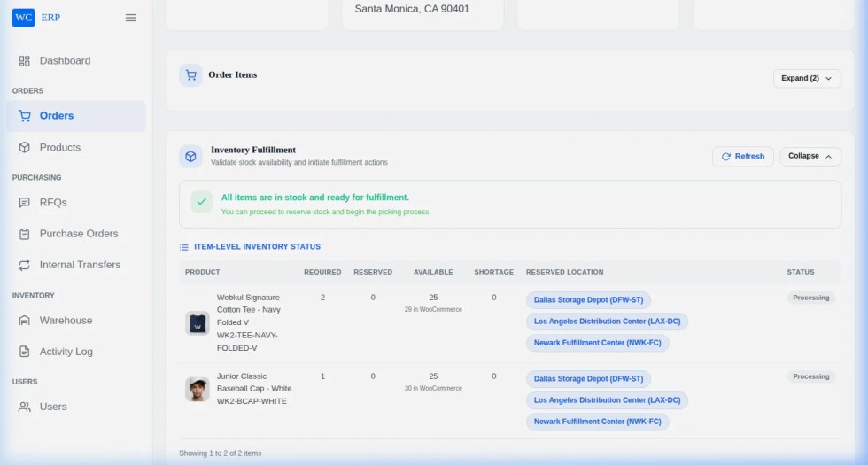Click the Expand (2) chevron arrow
The width and height of the screenshot is (868, 465).
(x=829, y=79)
